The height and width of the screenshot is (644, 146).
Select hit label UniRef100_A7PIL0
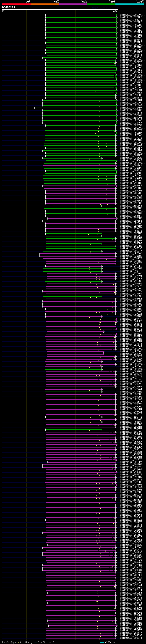click(131, 70)
